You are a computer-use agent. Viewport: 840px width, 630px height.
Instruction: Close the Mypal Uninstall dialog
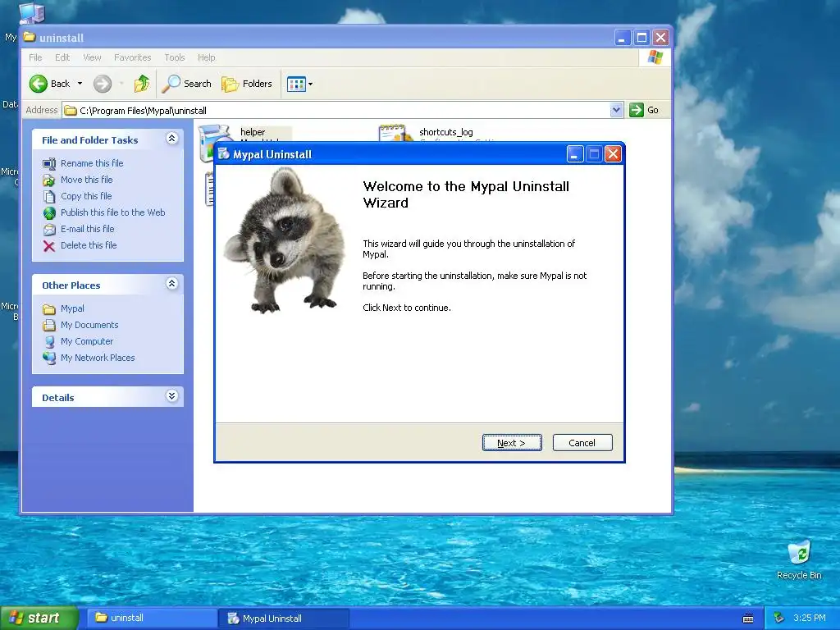pyautogui.click(x=613, y=154)
